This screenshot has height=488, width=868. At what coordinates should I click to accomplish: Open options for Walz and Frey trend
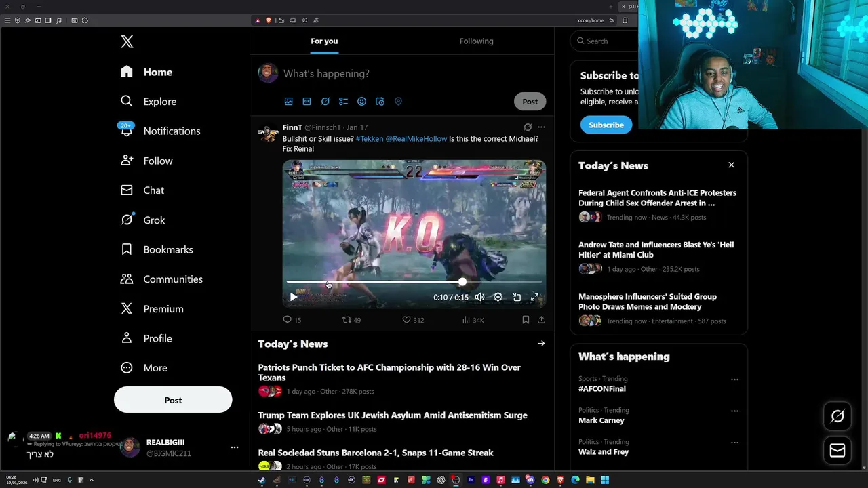pos(734,443)
